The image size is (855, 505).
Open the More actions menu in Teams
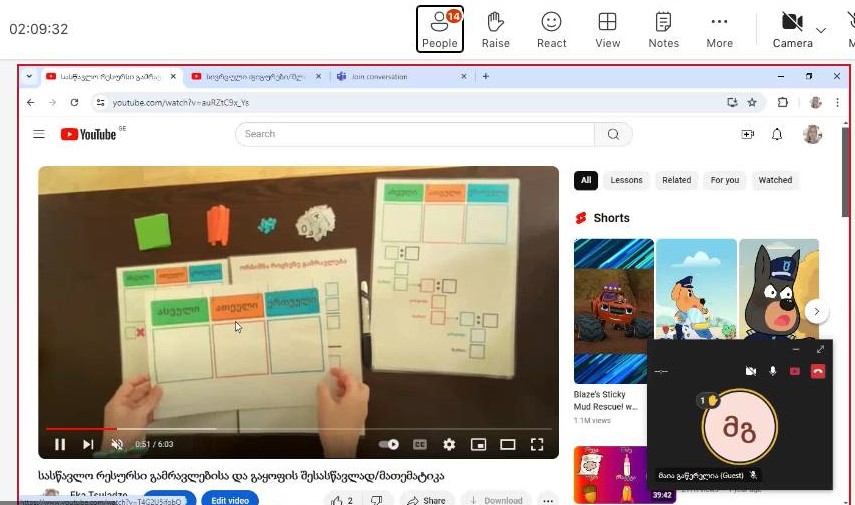pyautogui.click(x=719, y=29)
